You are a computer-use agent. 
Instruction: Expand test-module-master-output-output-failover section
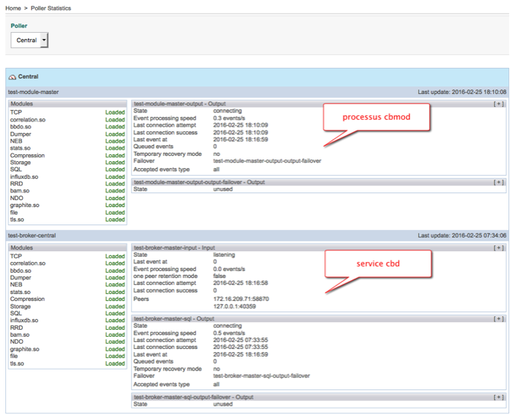coord(498,183)
